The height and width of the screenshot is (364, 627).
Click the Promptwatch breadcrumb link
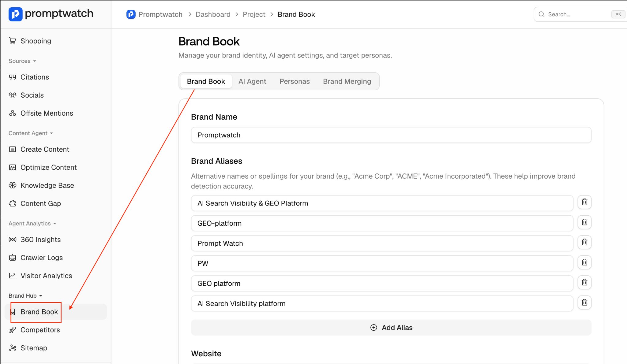click(x=160, y=14)
